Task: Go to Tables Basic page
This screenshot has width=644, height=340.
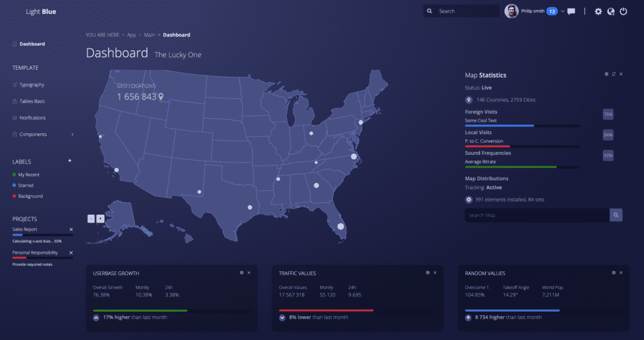Action: tap(32, 101)
